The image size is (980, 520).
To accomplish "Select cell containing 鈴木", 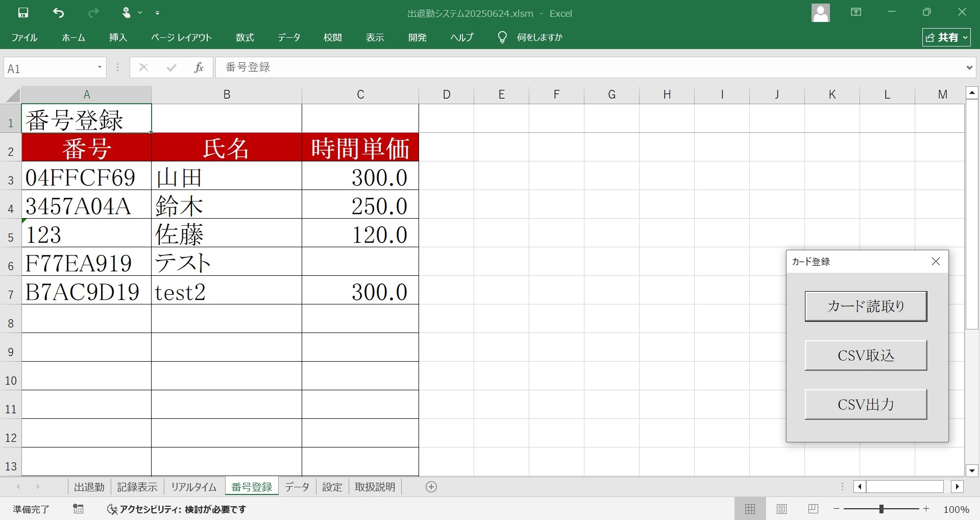I will pos(227,205).
